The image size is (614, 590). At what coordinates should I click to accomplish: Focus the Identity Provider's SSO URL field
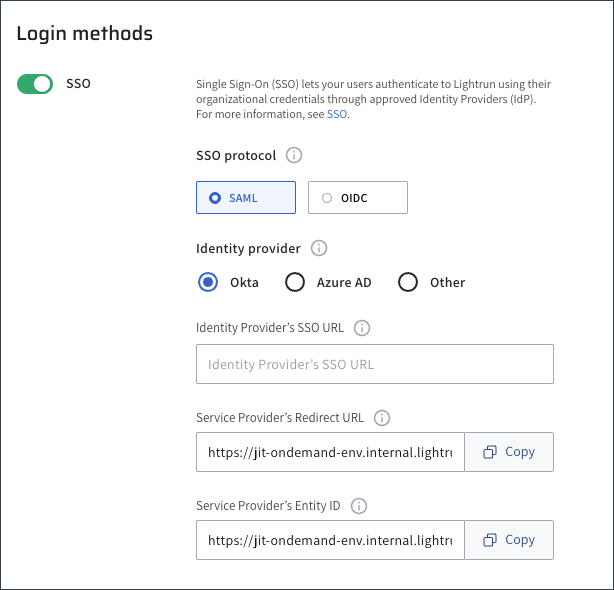[375, 364]
